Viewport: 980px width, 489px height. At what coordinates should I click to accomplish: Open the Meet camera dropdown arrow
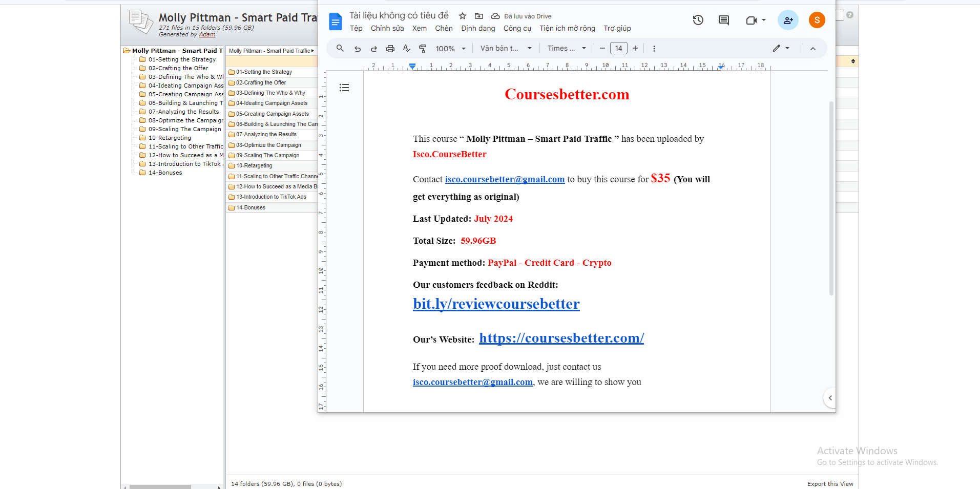[764, 20]
